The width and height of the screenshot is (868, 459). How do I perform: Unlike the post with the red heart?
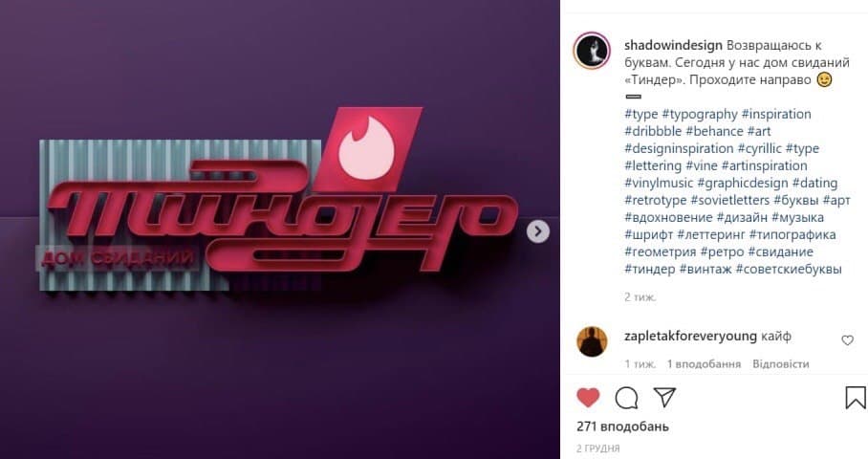click(588, 398)
